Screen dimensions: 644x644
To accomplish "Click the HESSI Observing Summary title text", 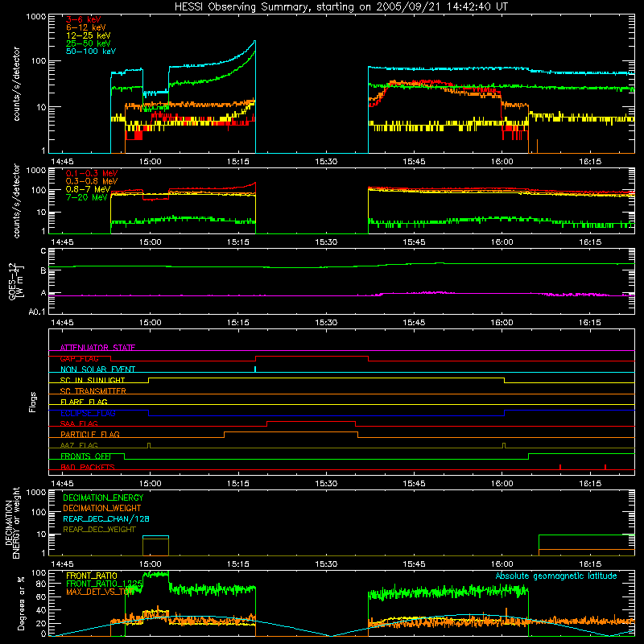I will click(341, 7).
